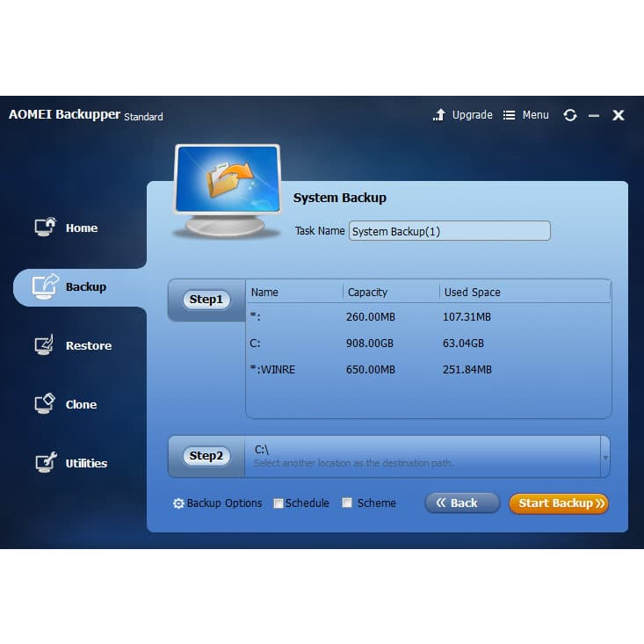Click the Upgrade arrow icon

[x=438, y=115]
